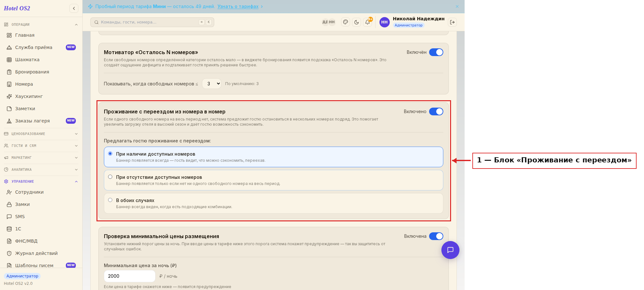Screen dimensions: 644x290
Task: Click the lightning icon in trial banner
Action: (90, 6)
